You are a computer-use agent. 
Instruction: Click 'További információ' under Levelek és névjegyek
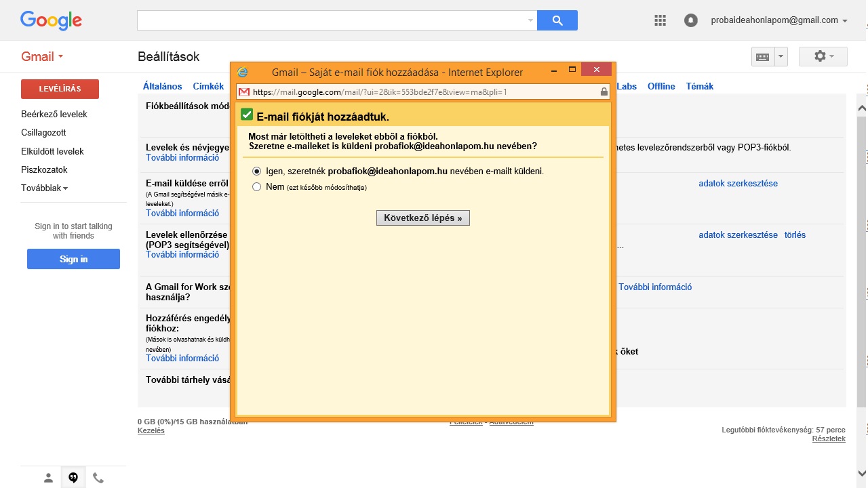click(182, 157)
